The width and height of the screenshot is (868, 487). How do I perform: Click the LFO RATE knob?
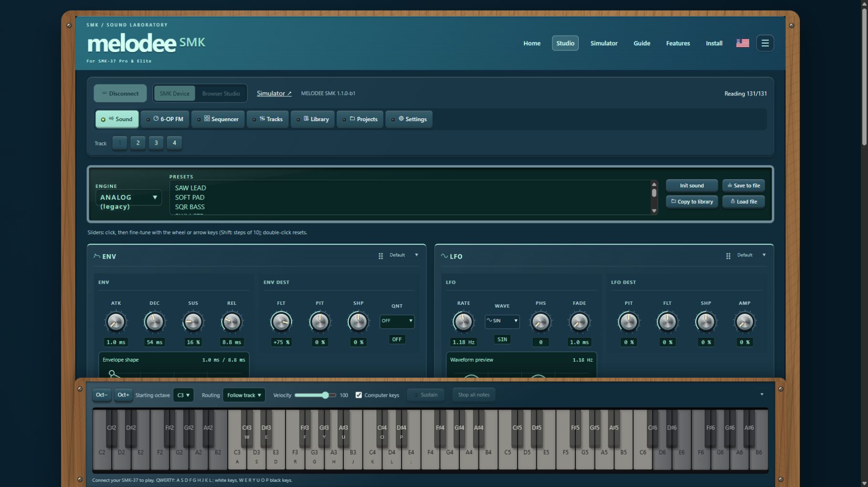pyautogui.click(x=463, y=322)
